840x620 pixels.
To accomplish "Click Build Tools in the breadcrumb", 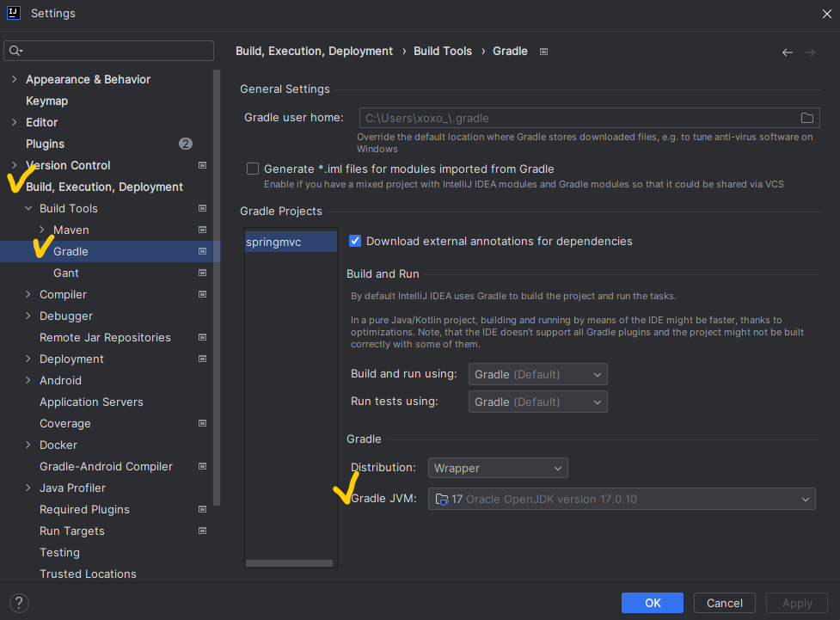I will 443,51.
